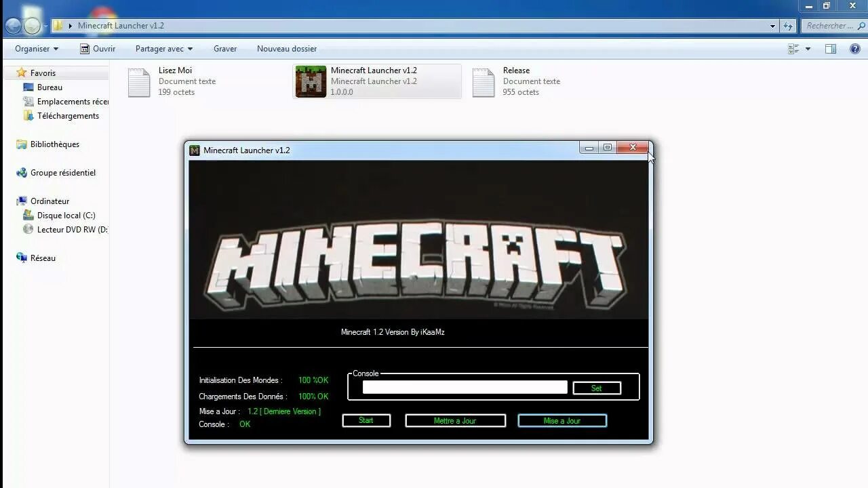This screenshot has width=868, height=488.
Task: Click the Console text input field
Action: 465,387
